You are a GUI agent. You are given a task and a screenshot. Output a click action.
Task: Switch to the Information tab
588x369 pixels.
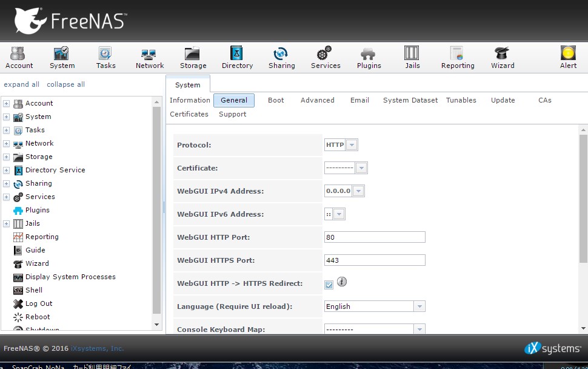[x=190, y=100]
